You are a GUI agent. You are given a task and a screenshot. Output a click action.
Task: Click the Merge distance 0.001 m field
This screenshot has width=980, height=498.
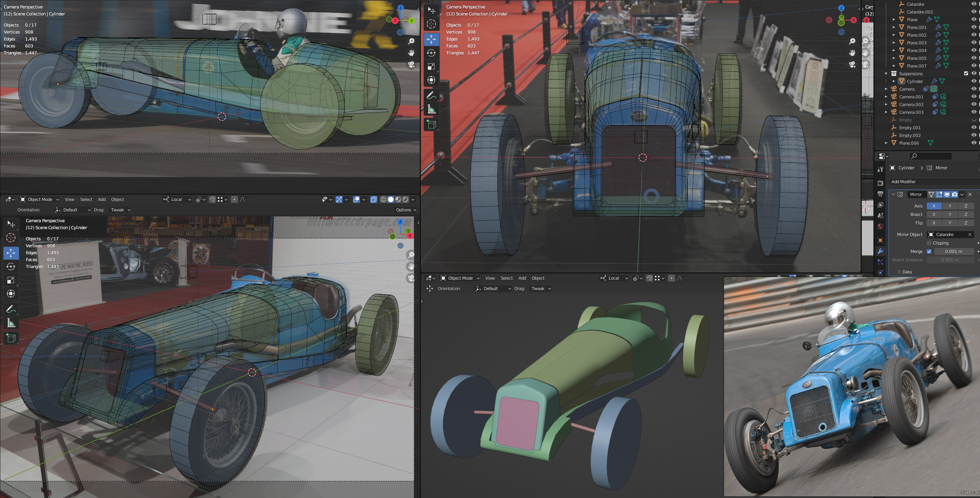tap(953, 252)
